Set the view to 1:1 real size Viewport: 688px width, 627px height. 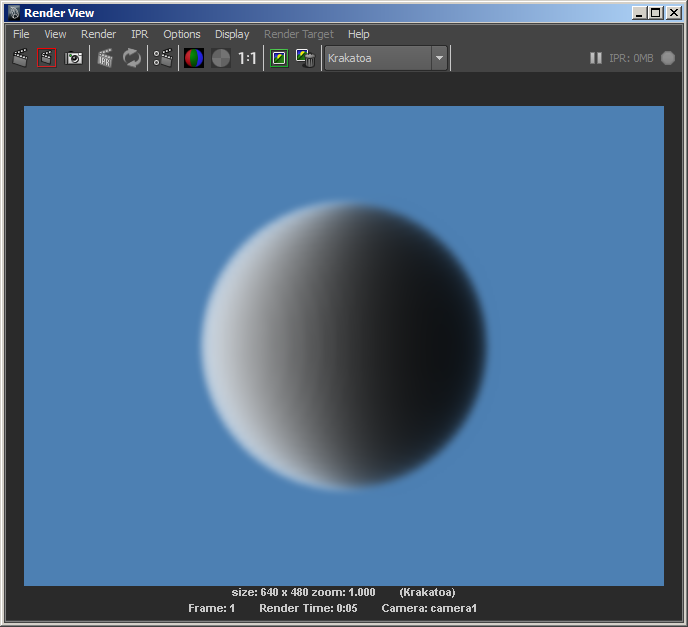click(x=247, y=58)
